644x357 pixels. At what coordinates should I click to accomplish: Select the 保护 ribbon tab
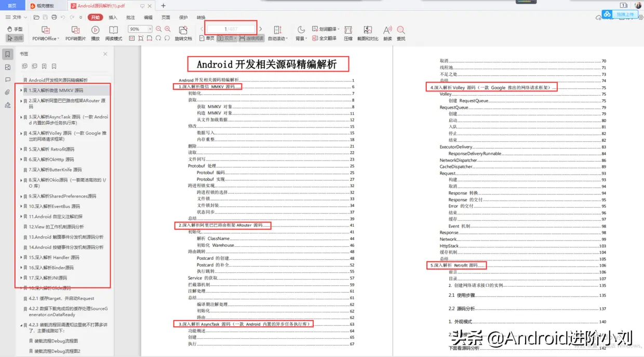(183, 17)
